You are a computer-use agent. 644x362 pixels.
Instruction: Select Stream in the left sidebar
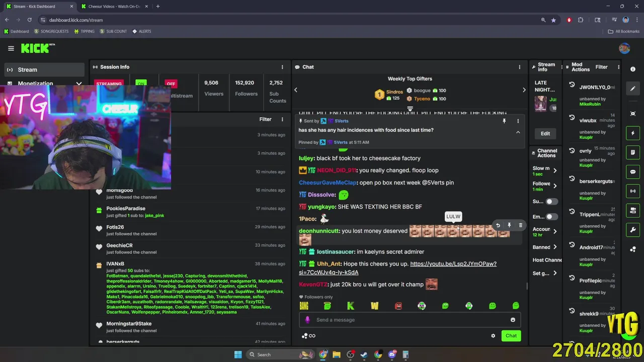45,70
